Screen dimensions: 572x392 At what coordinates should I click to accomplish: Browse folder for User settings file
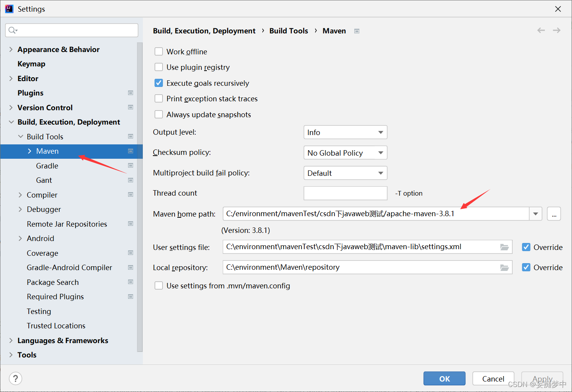504,247
